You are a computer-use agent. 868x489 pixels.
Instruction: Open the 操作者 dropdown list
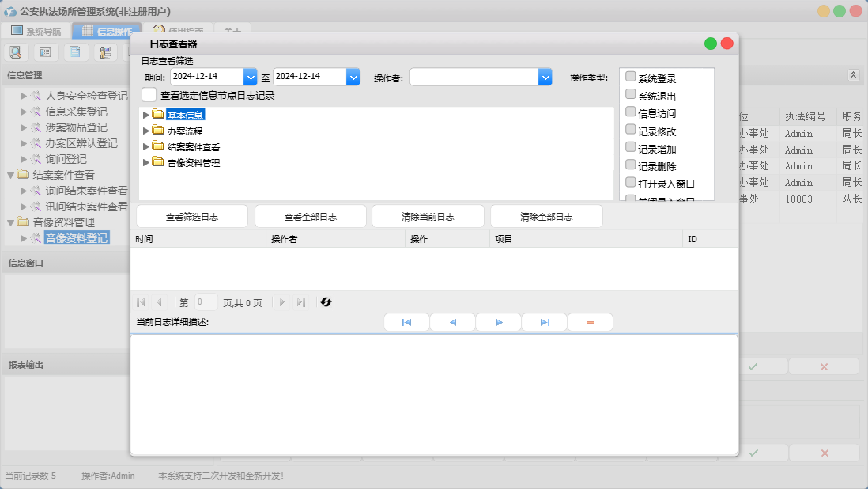tap(545, 77)
